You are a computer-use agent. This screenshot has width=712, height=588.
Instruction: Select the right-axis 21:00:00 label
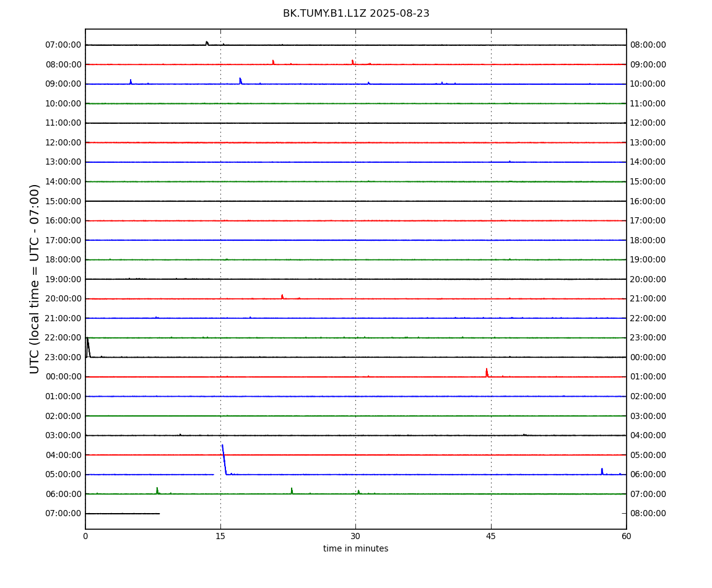[x=648, y=299]
